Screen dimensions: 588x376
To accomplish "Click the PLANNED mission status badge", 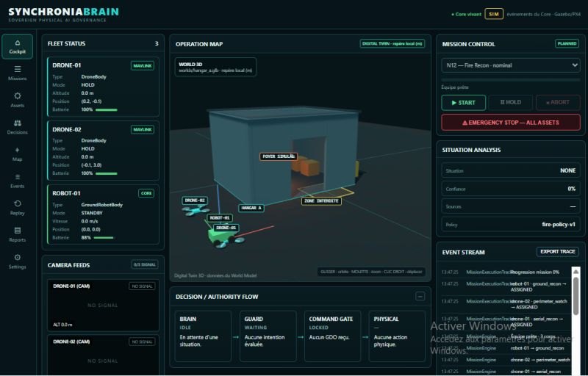I will (567, 43).
